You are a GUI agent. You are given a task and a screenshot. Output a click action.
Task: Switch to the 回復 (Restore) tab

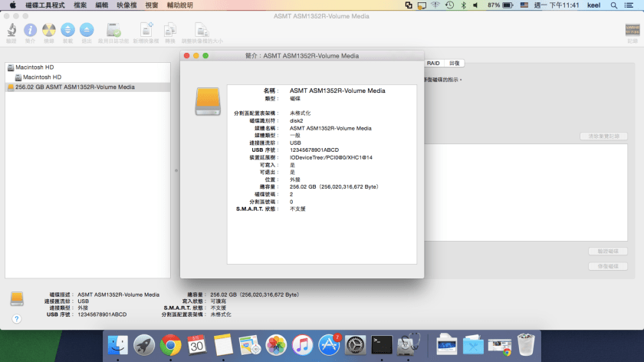[455, 63]
